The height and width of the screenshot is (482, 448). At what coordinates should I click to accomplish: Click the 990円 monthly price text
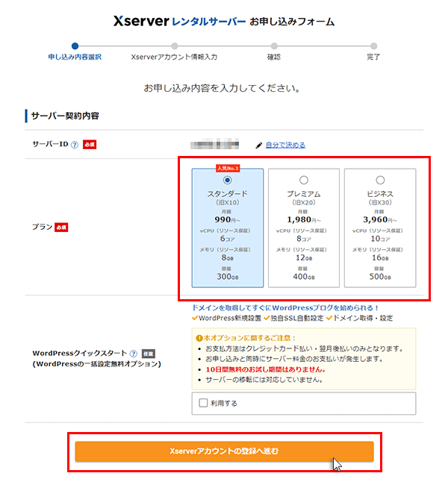pos(228,219)
